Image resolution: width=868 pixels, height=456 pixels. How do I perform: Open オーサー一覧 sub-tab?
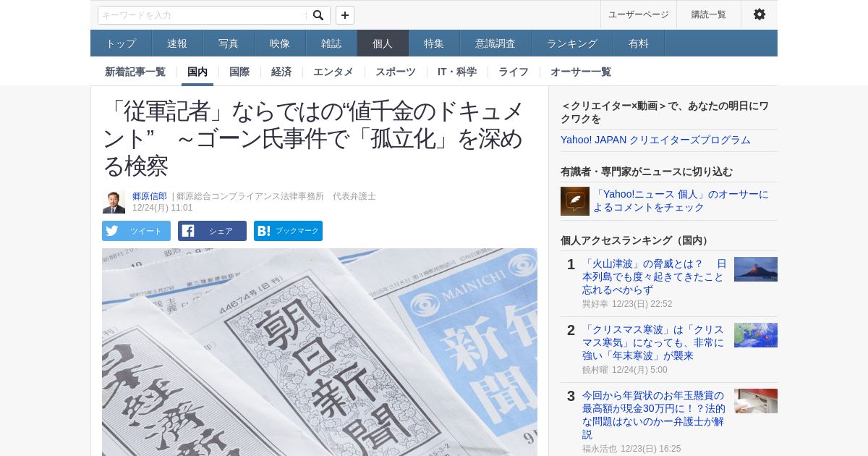(581, 72)
